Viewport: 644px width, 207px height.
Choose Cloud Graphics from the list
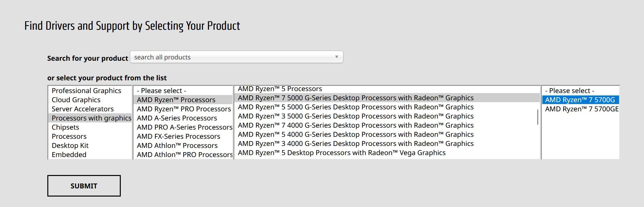pos(76,100)
